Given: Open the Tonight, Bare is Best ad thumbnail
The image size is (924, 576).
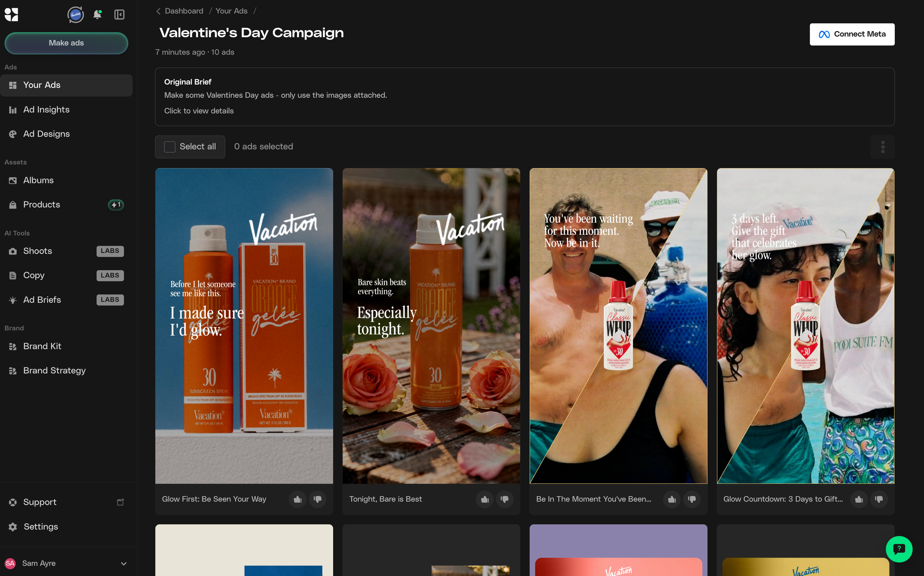Looking at the screenshot, I should [431, 326].
